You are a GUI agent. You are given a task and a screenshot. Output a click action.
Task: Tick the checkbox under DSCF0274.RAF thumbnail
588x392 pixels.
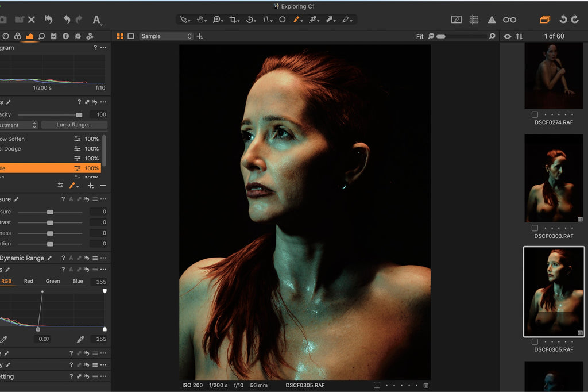535,114
